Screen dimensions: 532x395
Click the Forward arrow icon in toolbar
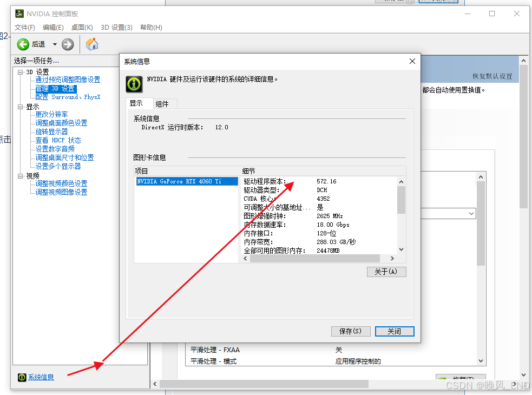(68, 44)
